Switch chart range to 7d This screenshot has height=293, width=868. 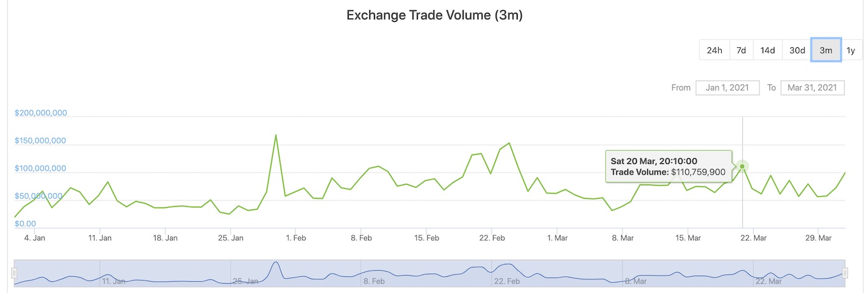(x=741, y=50)
